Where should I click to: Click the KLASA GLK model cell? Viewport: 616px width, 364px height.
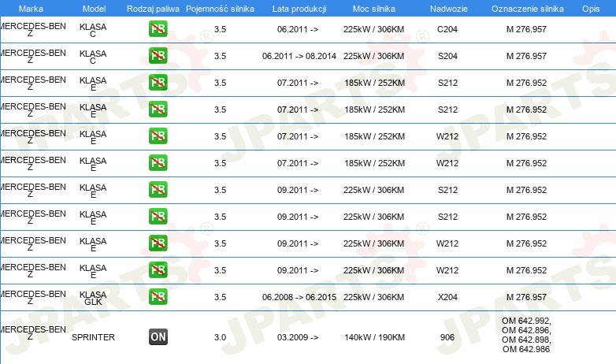pyautogui.click(x=93, y=298)
